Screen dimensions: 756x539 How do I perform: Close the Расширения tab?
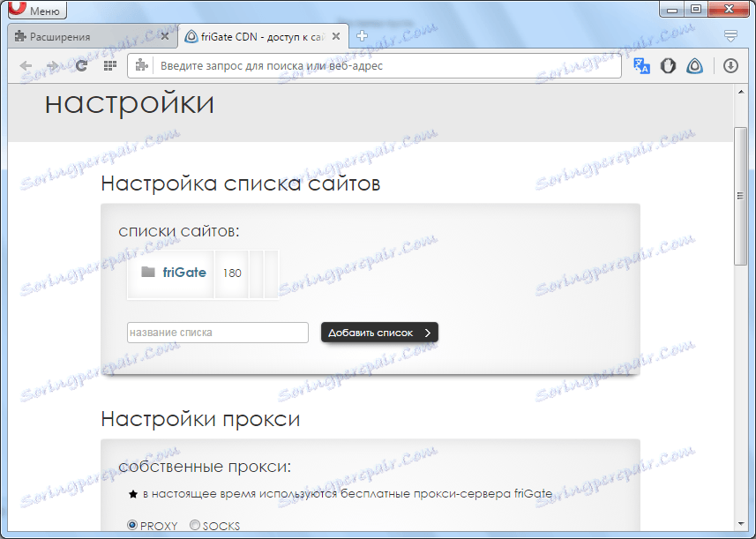pyautogui.click(x=165, y=36)
